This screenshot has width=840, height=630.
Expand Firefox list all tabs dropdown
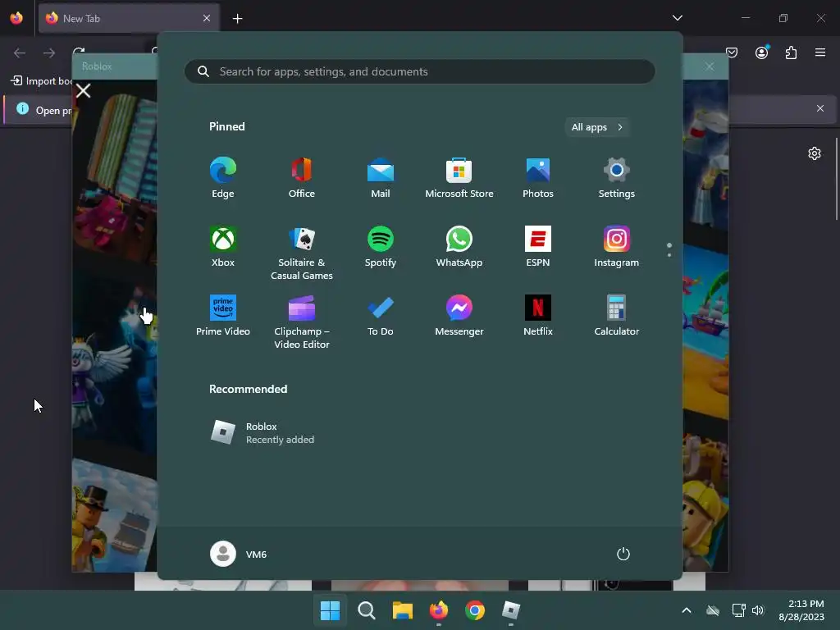click(677, 18)
